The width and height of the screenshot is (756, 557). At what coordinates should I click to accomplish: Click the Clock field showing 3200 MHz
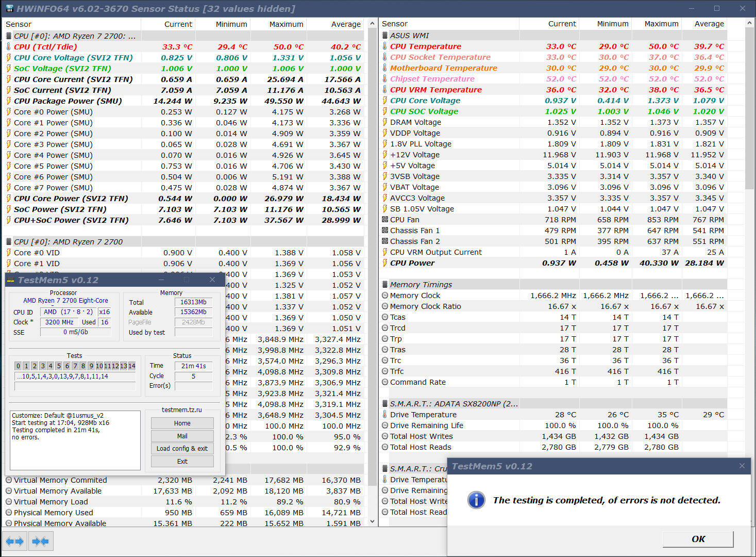(x=59, y=322)
